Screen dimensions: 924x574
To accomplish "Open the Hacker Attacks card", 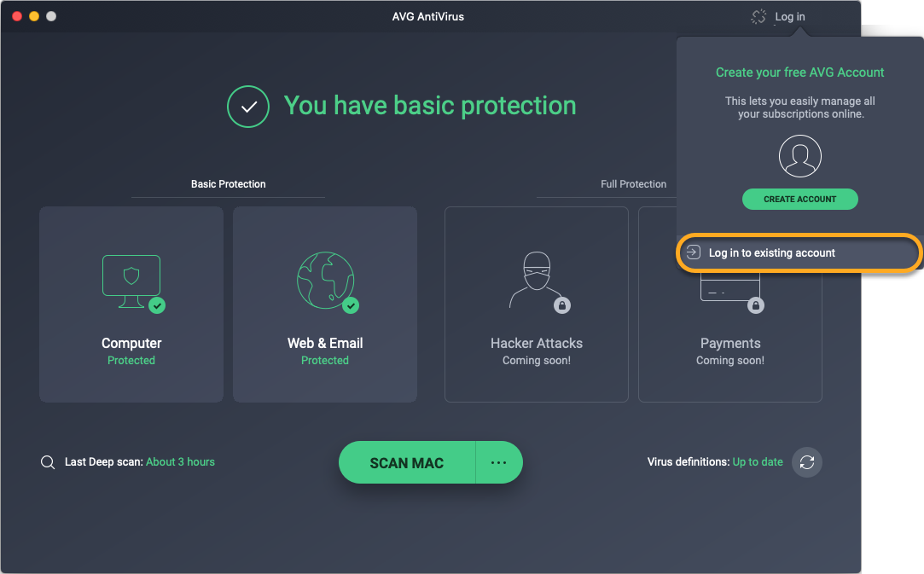I will [537, 304].
